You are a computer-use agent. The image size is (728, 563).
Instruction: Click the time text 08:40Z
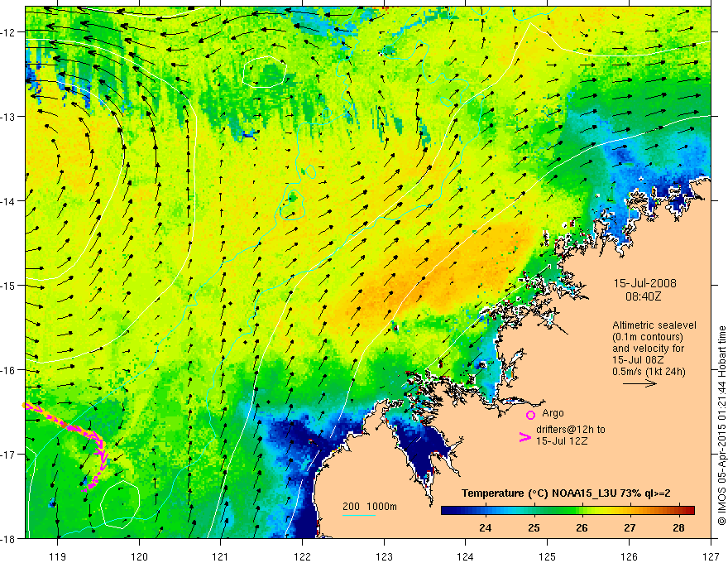643,296
